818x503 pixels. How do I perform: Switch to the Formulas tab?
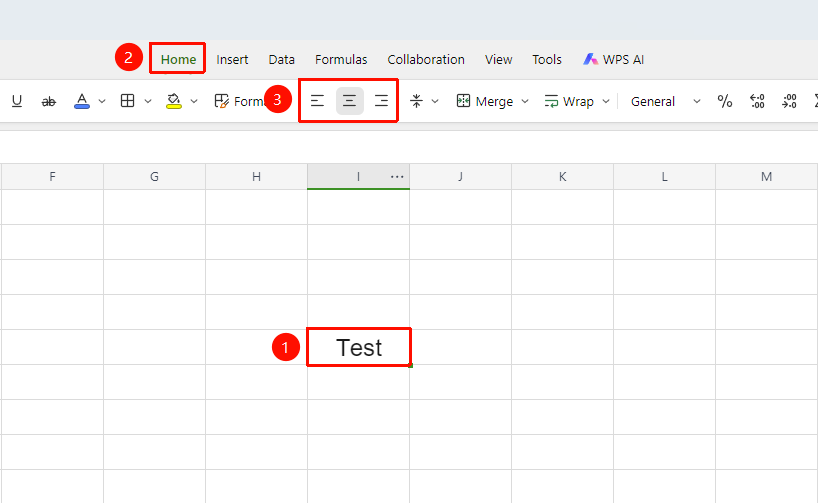pos(341,59)
